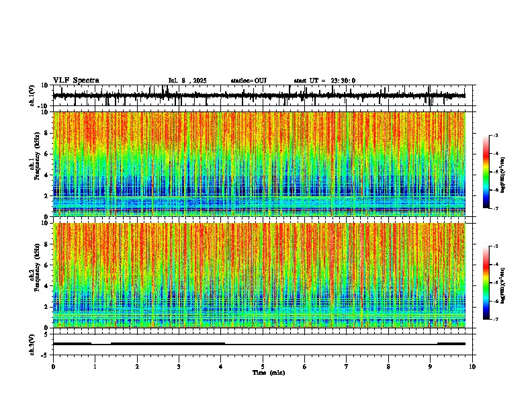Click the "6" kHz tick on ch.1 frequency axis
This screenshot has width=532, height=411.
[46, 154]
